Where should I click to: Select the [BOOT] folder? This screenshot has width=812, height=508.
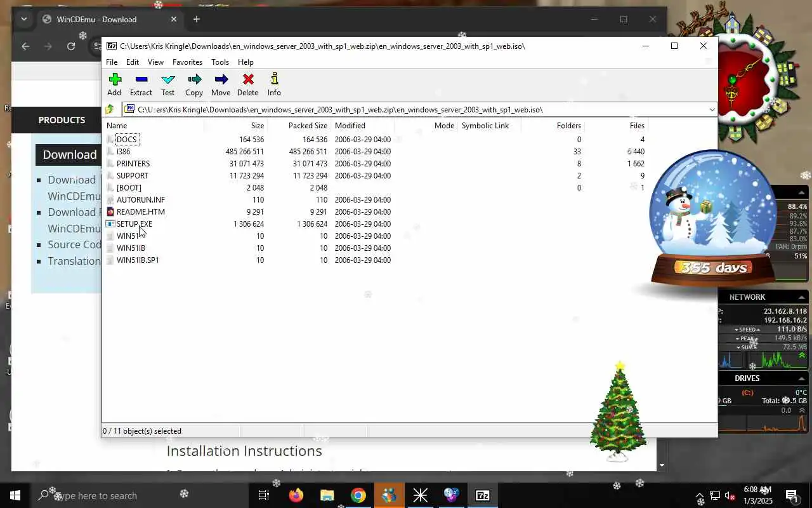(x=129, y=187)
